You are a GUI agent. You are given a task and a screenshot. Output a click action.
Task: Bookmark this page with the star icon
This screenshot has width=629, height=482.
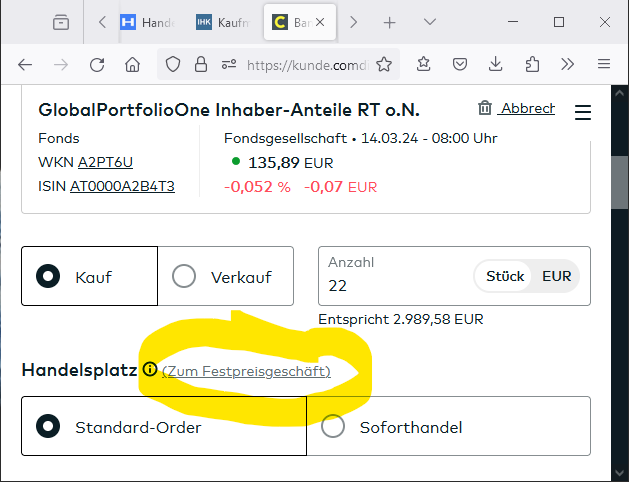pos(384,65)
